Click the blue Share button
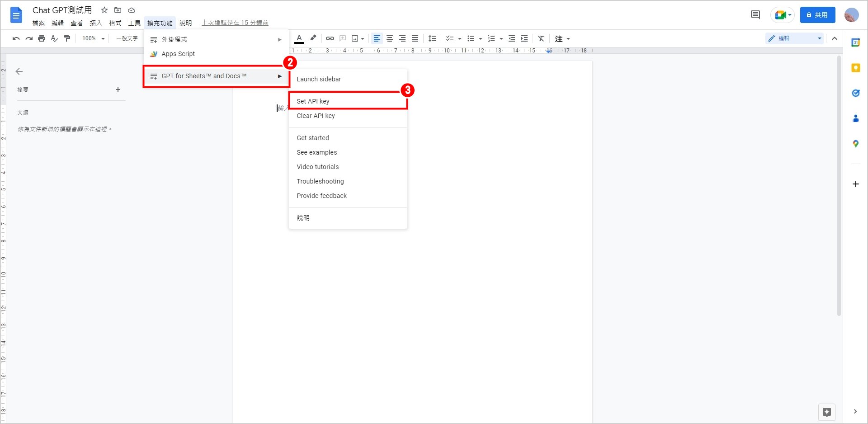 coord(817,15)
